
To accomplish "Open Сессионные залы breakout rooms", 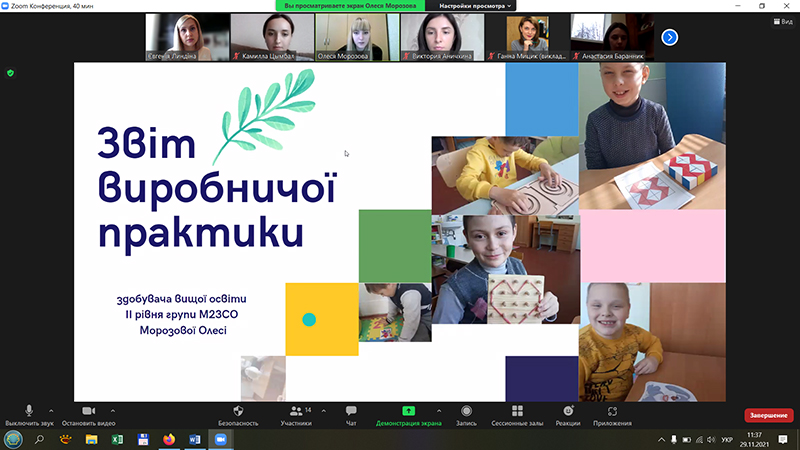I will (x=517, y=411).
